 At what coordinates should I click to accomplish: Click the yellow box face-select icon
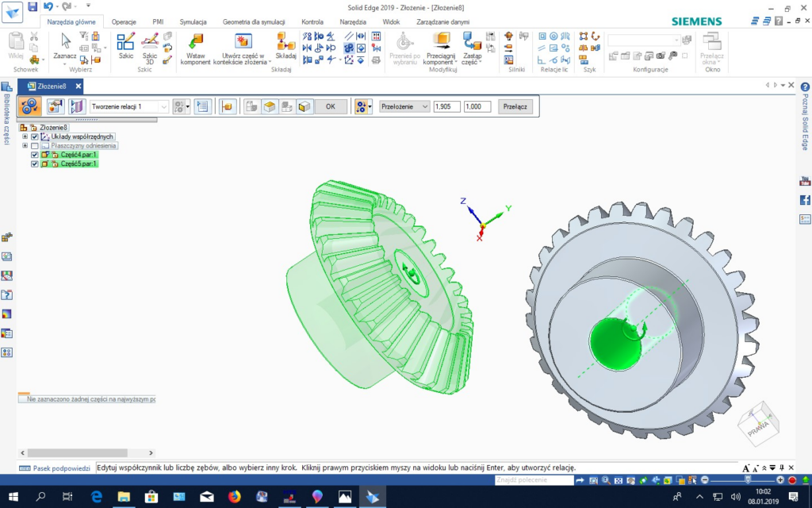pos(270,106)
